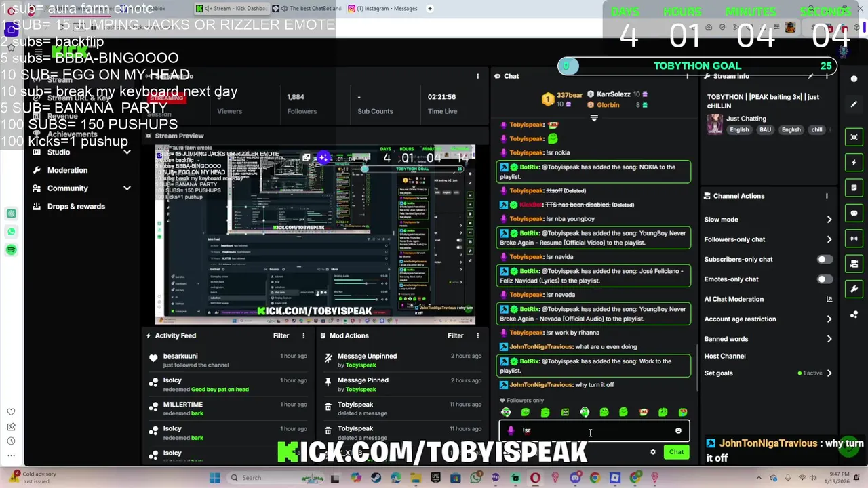The width and height of the screenshot is (868, 488).
Task: Open Discord from the taskbar
Action: pos(575,478)
